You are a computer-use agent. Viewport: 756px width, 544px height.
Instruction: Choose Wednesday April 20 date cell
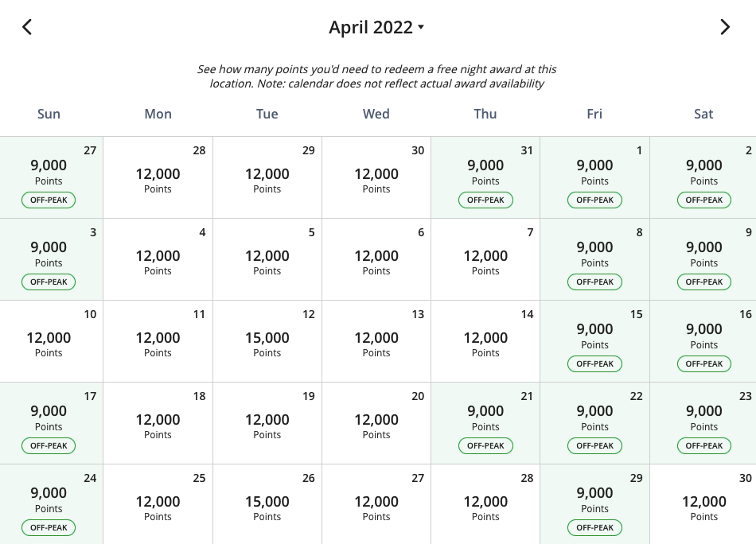pyautogui.click(x=376, y=423)
